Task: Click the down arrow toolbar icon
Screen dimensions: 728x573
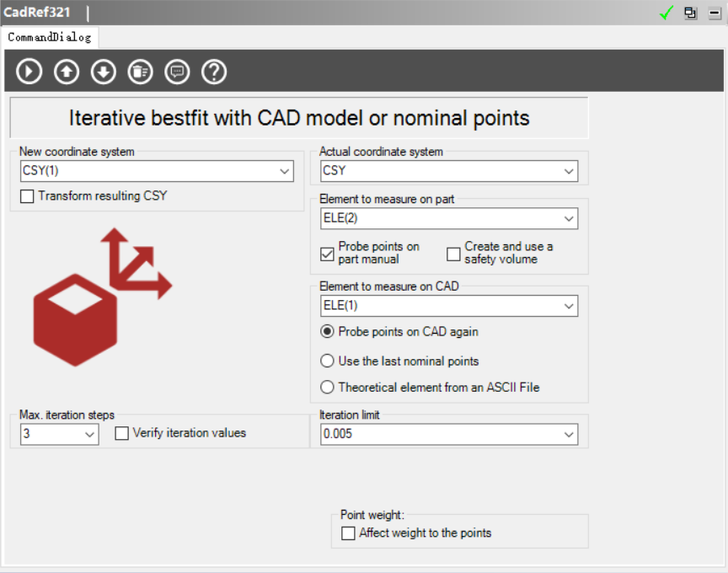Action: pyautogui.click(x=103, y=72)
